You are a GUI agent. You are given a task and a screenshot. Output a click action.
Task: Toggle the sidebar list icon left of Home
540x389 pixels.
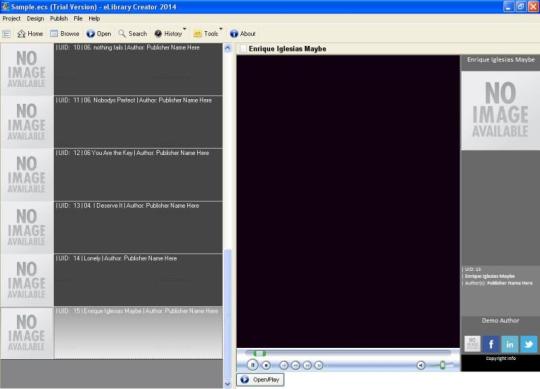[7, 34]
